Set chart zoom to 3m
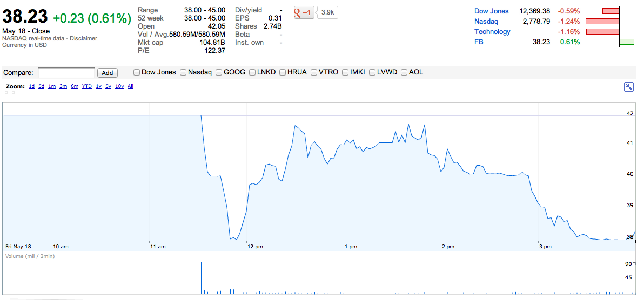The image size is (644, 300). coord(63,86)
